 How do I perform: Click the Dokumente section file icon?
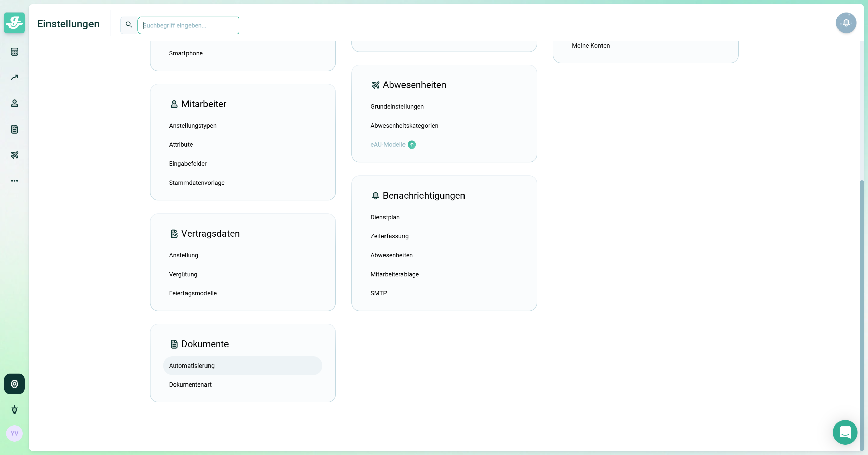[x=174, y=344]
